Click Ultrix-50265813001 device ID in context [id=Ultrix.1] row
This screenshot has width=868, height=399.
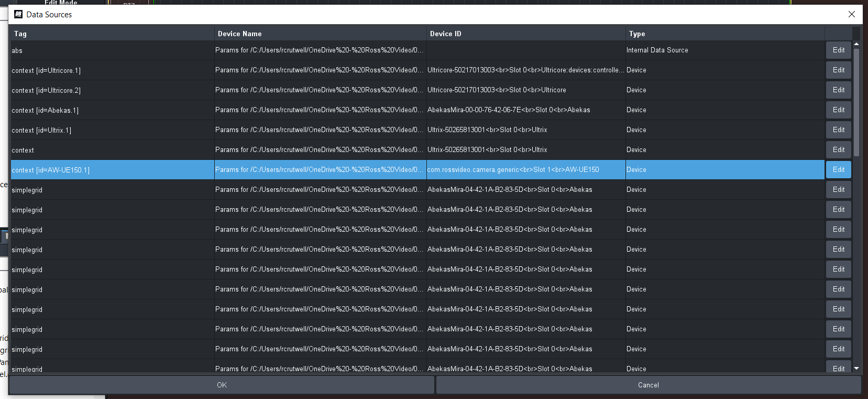pos(526,130)
